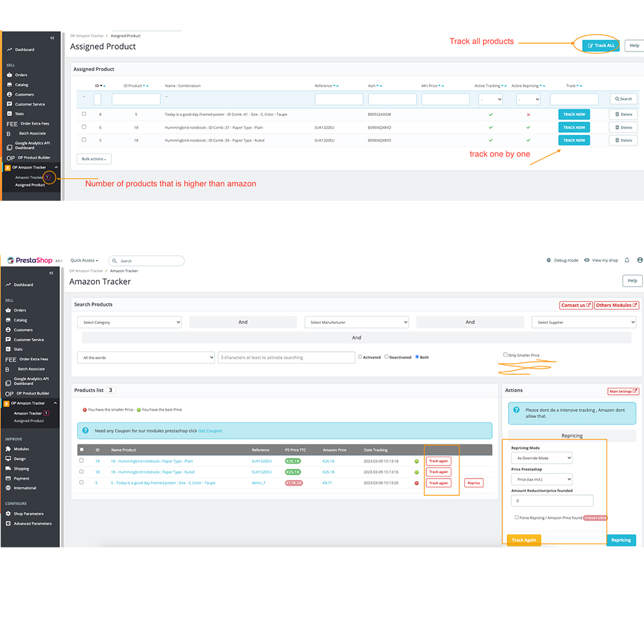Open the Select Category dropdown
The image size is (644, 644).
tap(129, 323)
